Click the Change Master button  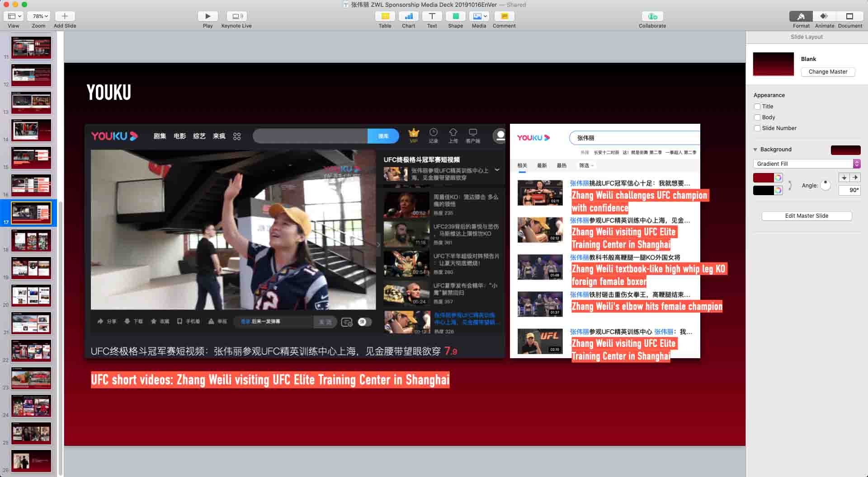(x=828, y=72)
